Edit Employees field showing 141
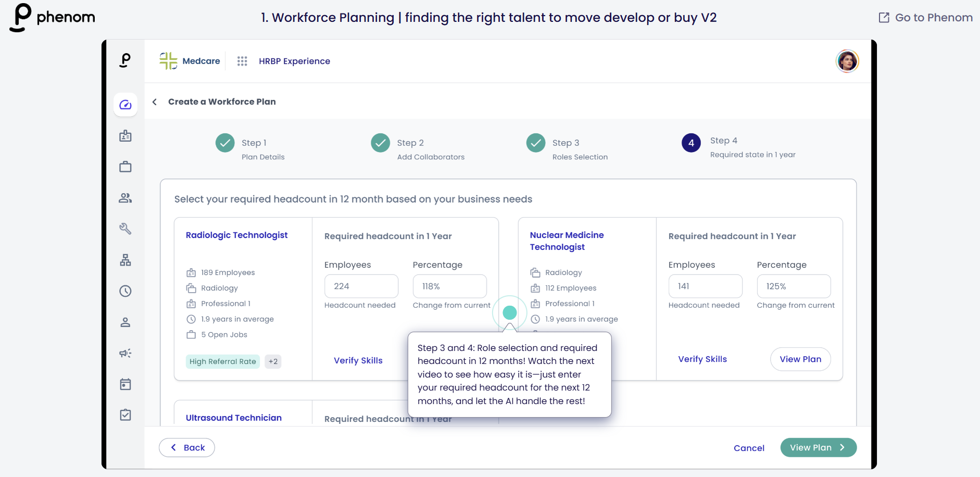 706,286
